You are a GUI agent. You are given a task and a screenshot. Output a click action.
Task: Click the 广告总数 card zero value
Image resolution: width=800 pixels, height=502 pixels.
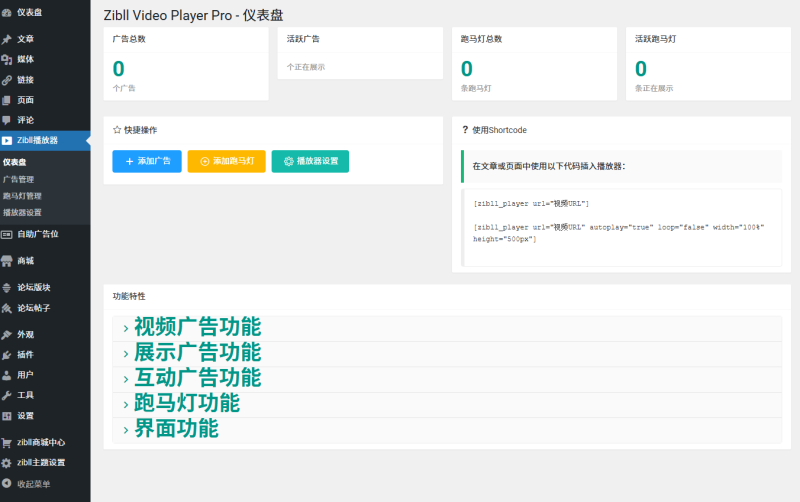pos(118,69)
